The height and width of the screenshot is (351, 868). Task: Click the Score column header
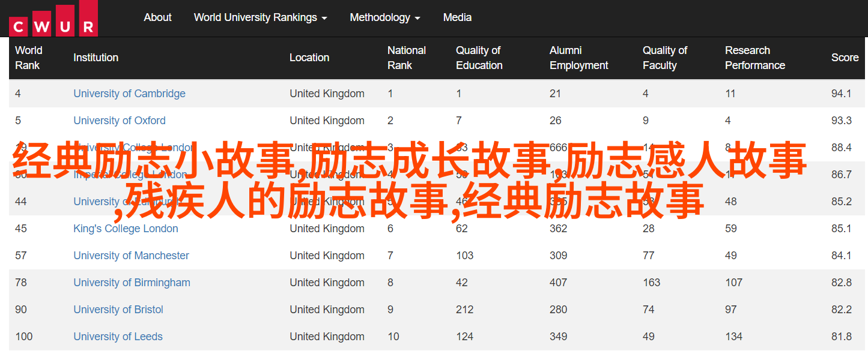tap(845, 58)
